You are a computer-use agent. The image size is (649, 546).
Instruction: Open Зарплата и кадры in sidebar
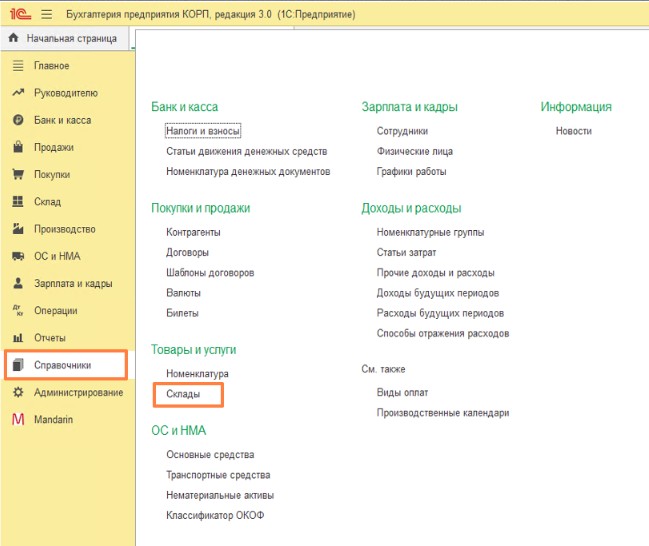pos(73,284)
